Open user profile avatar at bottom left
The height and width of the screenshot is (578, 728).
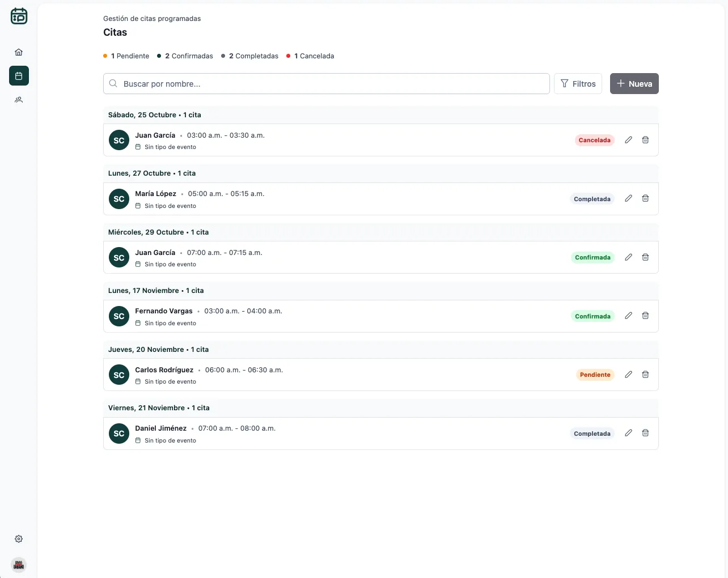point(19,565)
